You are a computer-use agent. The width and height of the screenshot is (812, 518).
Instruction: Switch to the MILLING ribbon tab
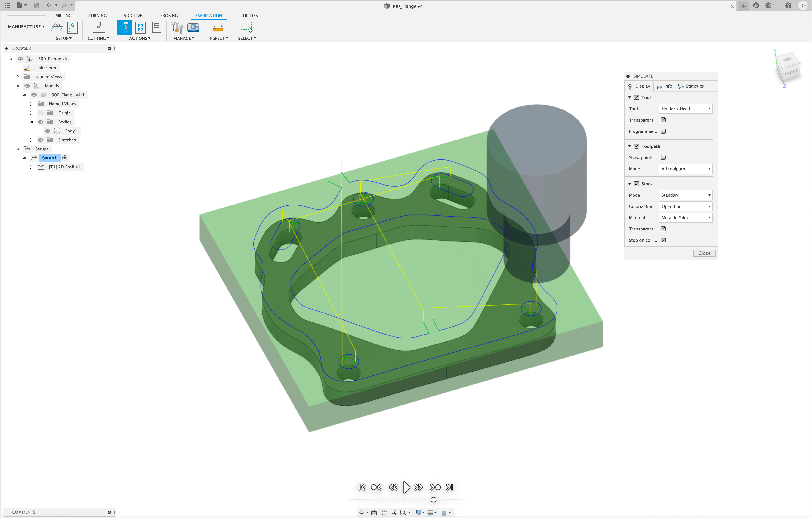click(63, 16)
